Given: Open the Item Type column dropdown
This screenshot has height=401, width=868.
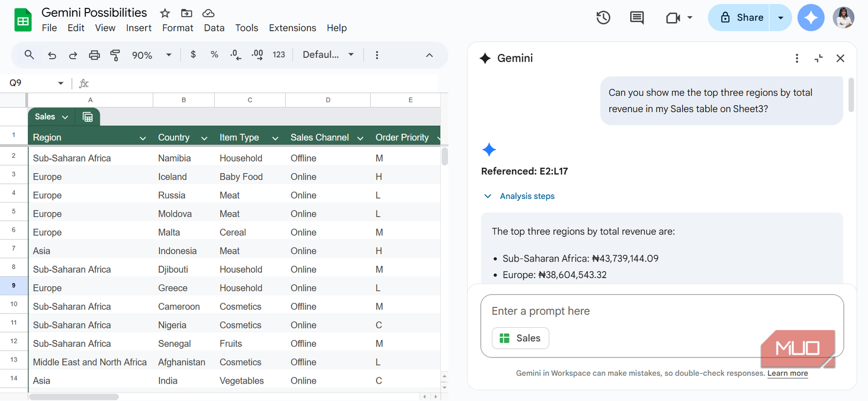Looking at the screenshot, I should [x=275, y=138].
